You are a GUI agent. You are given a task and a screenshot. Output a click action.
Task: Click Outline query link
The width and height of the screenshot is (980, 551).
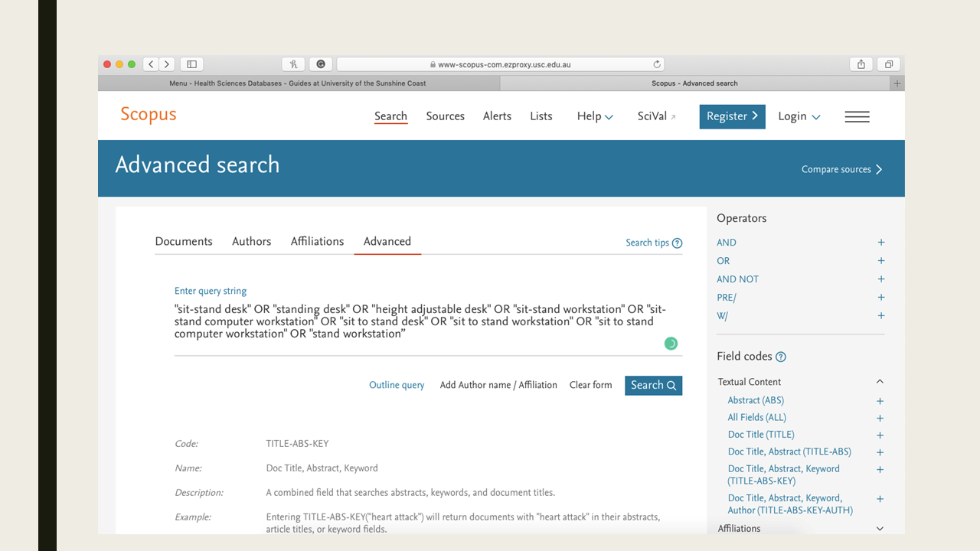click(397, 385)
